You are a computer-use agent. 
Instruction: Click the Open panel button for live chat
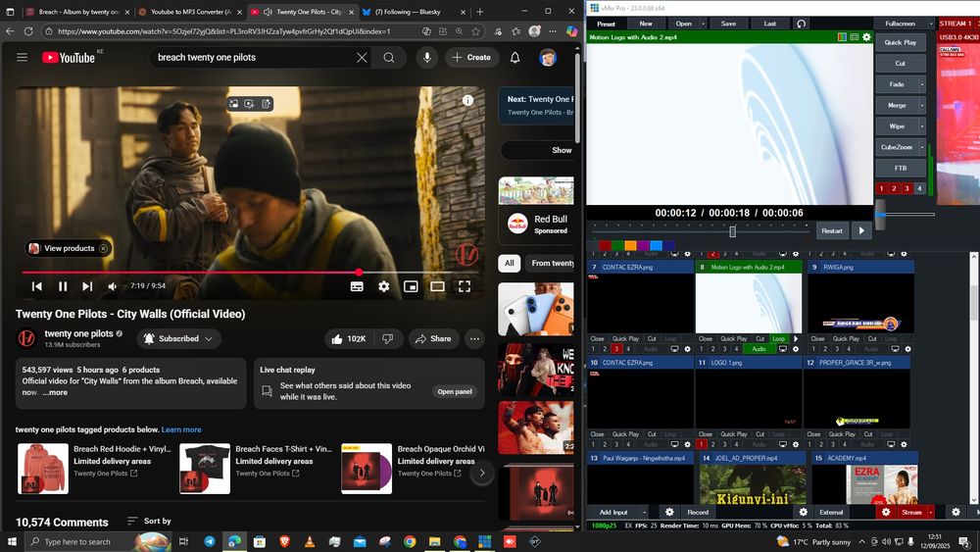455,391
